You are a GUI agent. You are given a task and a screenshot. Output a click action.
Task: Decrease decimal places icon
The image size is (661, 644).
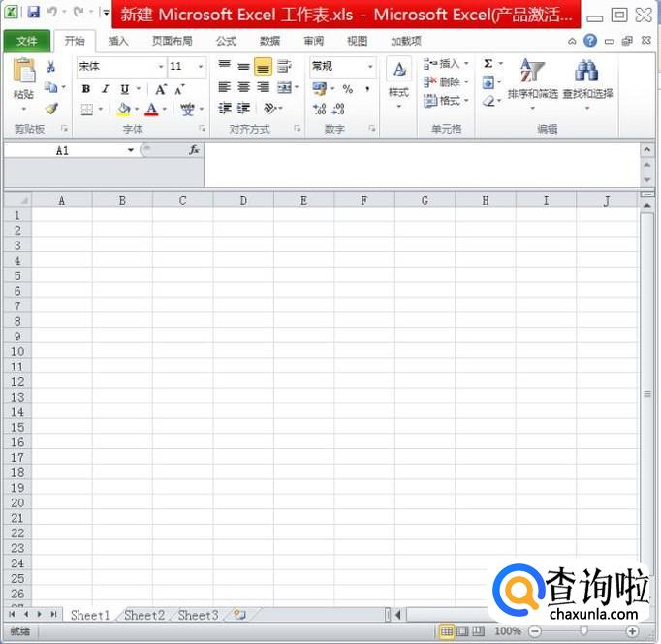click(x=338, y=109)
